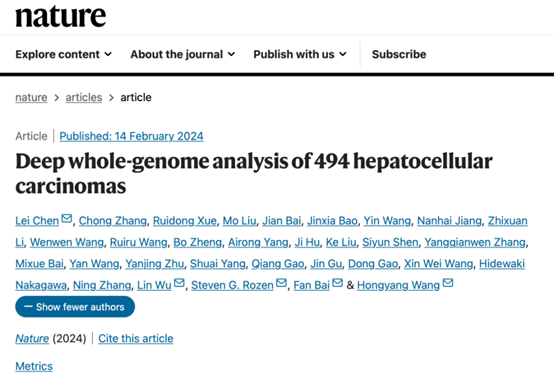Click the nature logo at top

60,16
